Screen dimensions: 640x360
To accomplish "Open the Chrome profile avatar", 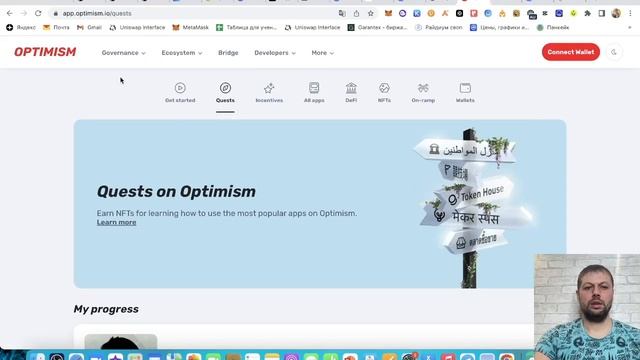I will pos(616,13).
